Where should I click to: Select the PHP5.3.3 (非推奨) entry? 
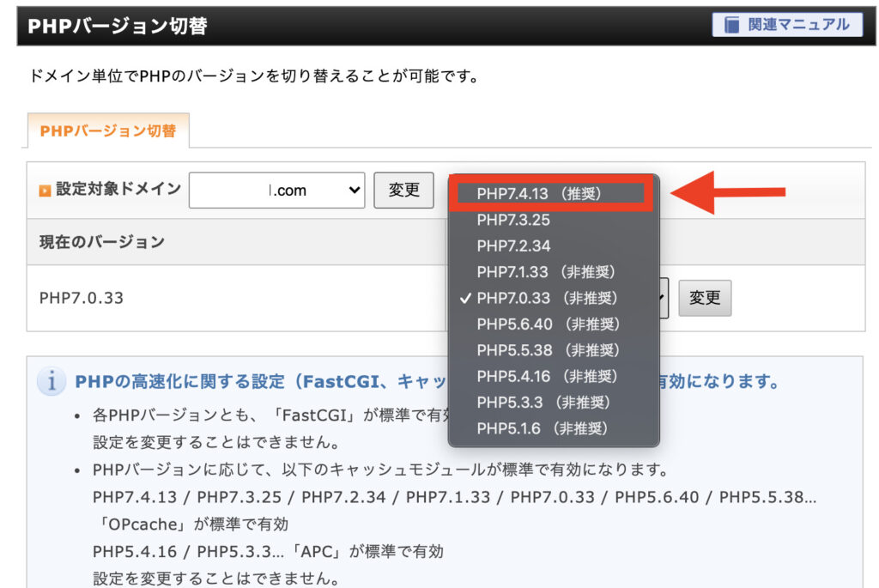click(x=543, y=402)
